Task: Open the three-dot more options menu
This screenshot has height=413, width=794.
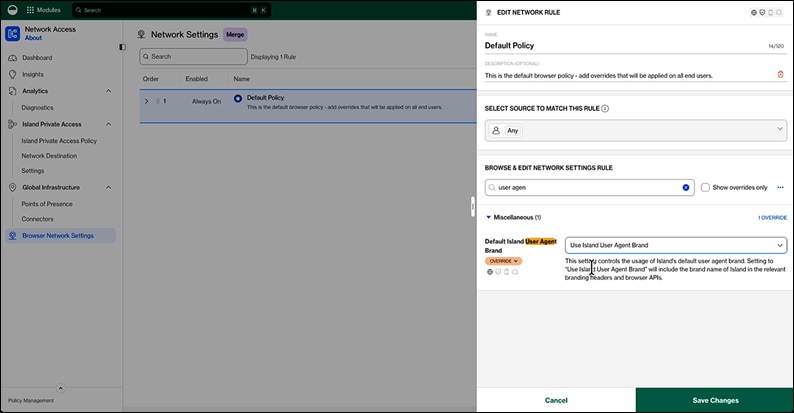Action: pos(780,187)
